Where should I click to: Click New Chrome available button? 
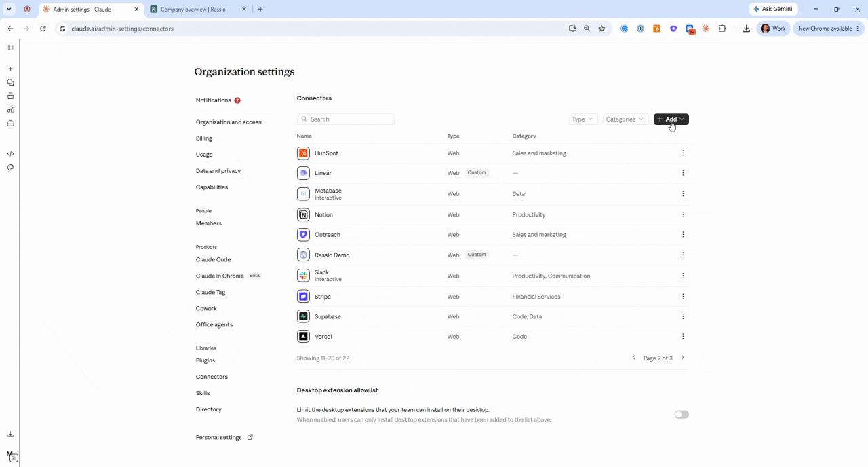coord(828,29)
